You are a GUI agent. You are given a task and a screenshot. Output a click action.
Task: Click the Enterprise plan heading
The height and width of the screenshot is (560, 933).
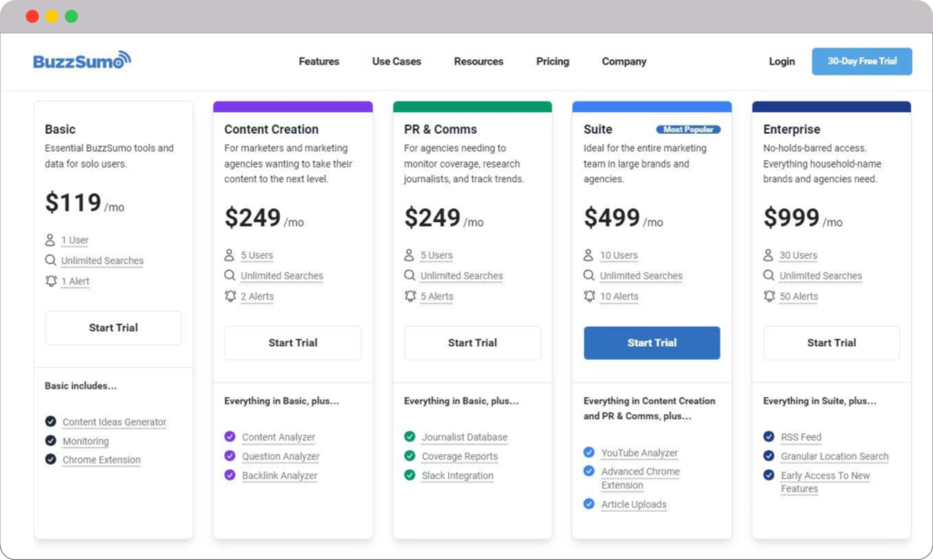click(792, 129)
